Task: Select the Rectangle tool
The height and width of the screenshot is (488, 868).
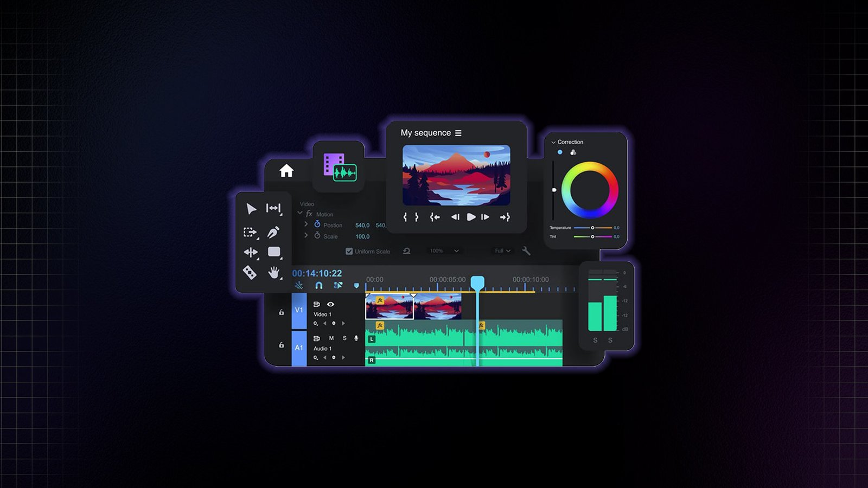Action: point(274,252)
